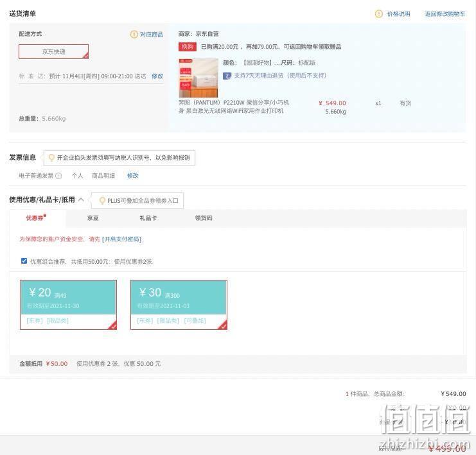Open the 价格说明 link
Image resolution: width=476 pixels, height=455 pixels.
[x=398, y=14]
